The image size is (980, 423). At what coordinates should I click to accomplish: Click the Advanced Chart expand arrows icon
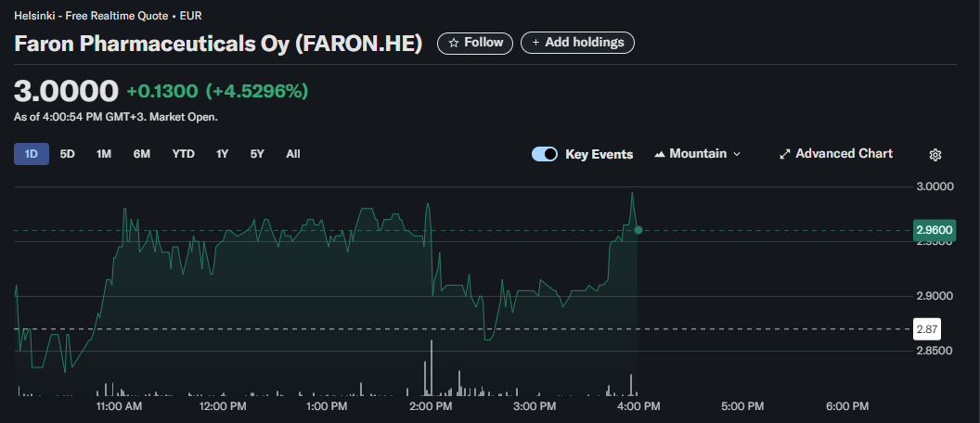click(x=785, y=154)
